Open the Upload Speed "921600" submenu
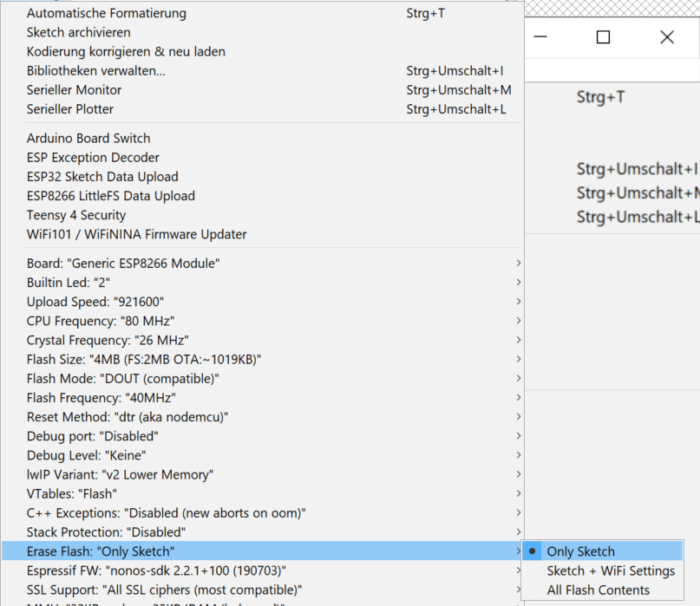This screenshot has width=700, height=606. click(95, 302)
